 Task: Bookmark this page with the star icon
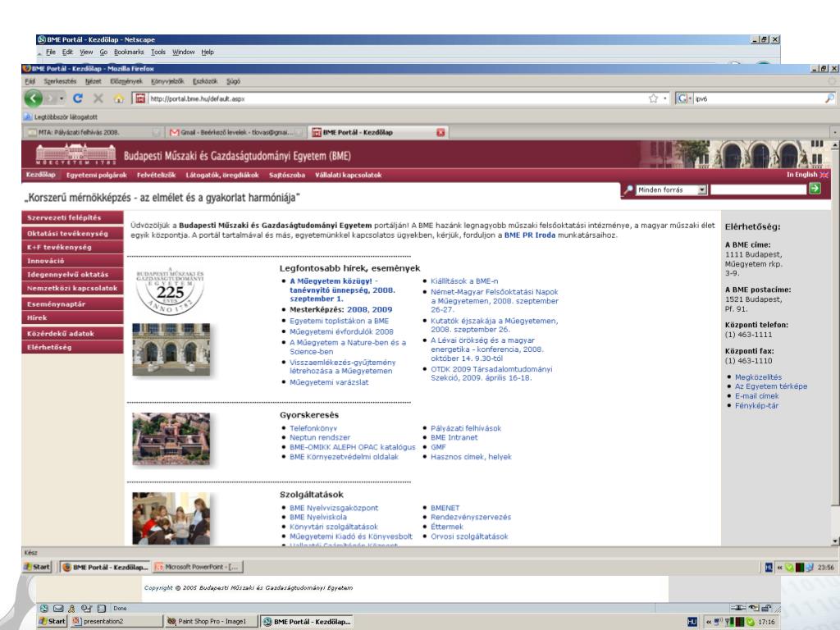pyautogui.click(x=653, y=98)
